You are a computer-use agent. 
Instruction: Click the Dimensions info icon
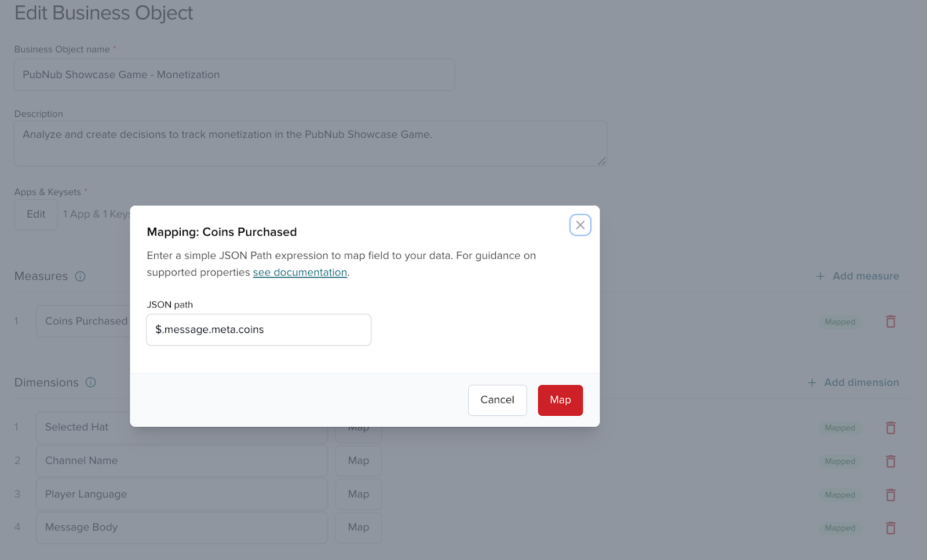[x=91, y=382]
